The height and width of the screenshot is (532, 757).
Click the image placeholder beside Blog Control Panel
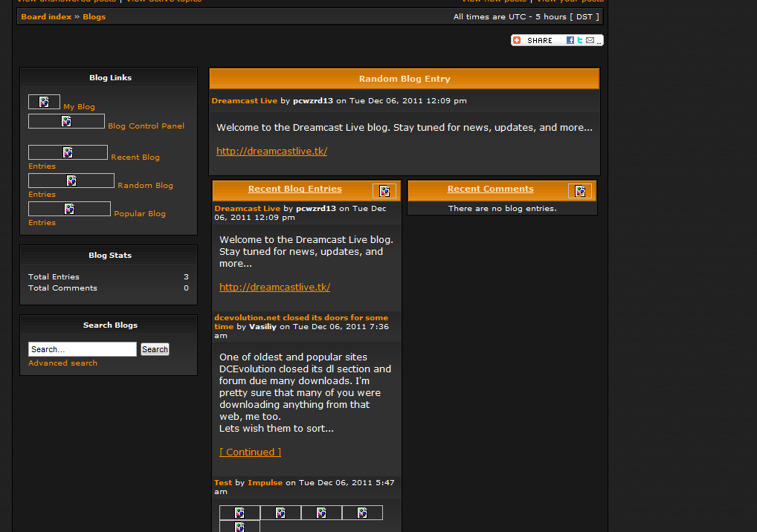67,121
